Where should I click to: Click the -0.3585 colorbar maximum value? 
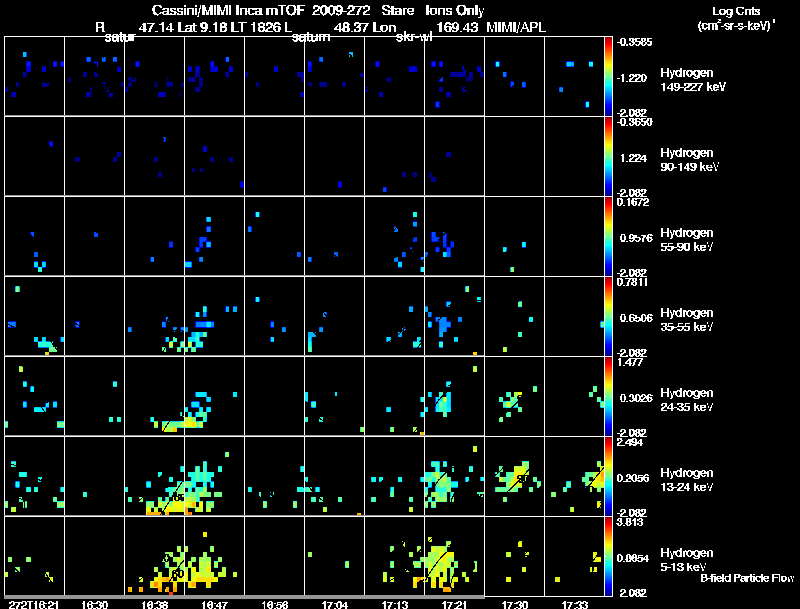pos(634,42)
